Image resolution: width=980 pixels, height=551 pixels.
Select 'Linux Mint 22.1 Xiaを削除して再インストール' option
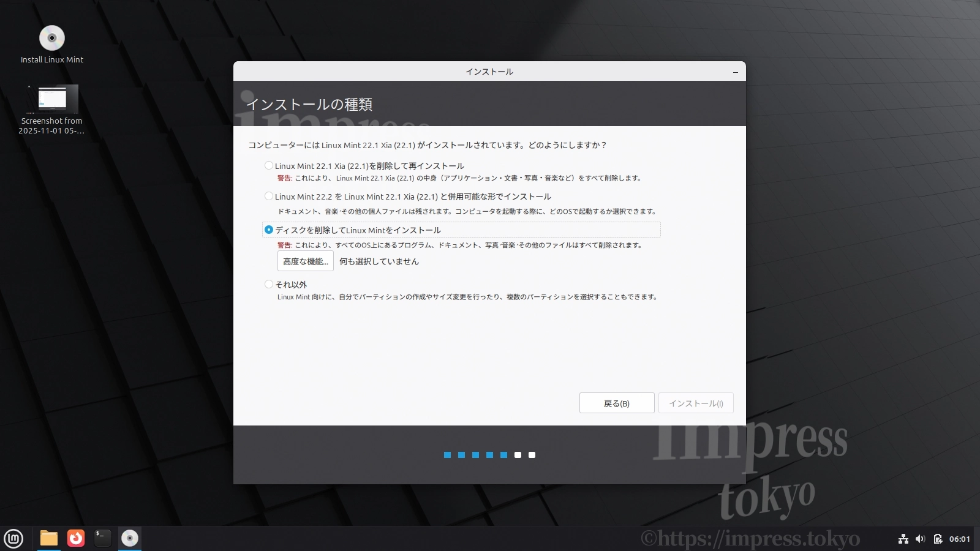[268, 165]
